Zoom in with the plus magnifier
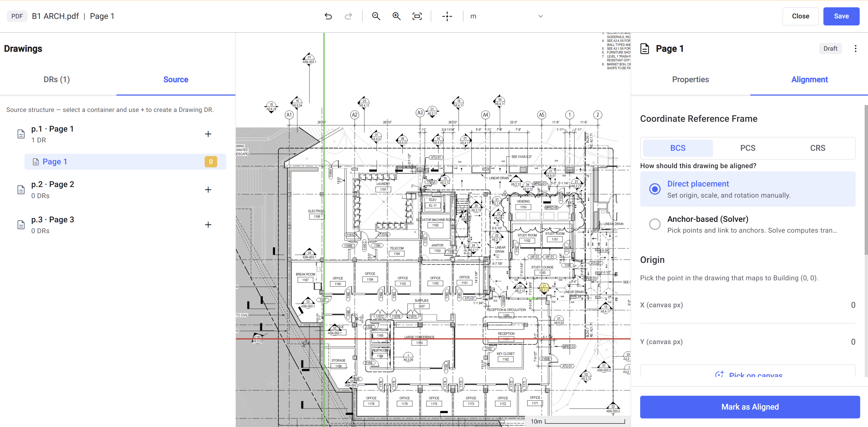 [396, 16]
